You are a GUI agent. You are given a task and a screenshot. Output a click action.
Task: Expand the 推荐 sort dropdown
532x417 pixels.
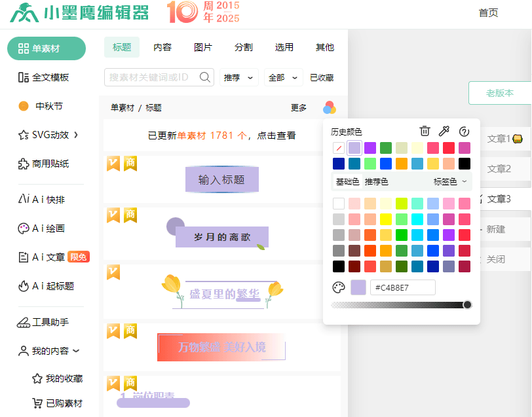239,77
